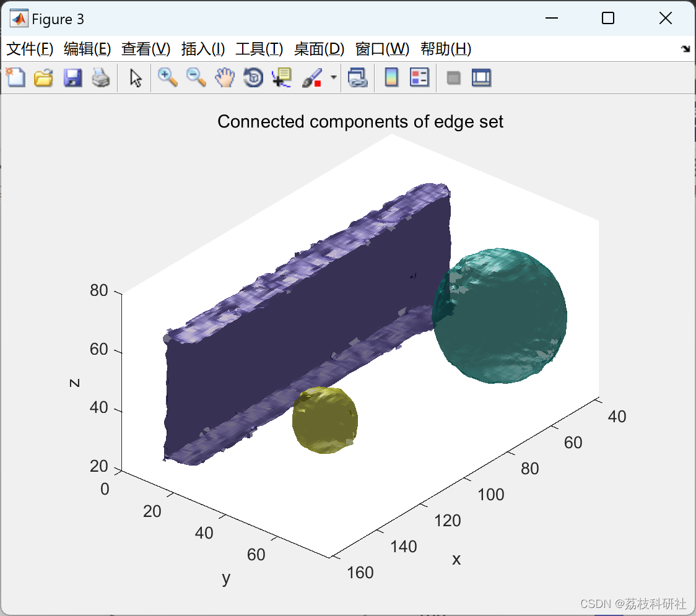The image size is (696, 616).
Task: Select the Edit Plot arrow tool
Action: (x=136, y=78)
